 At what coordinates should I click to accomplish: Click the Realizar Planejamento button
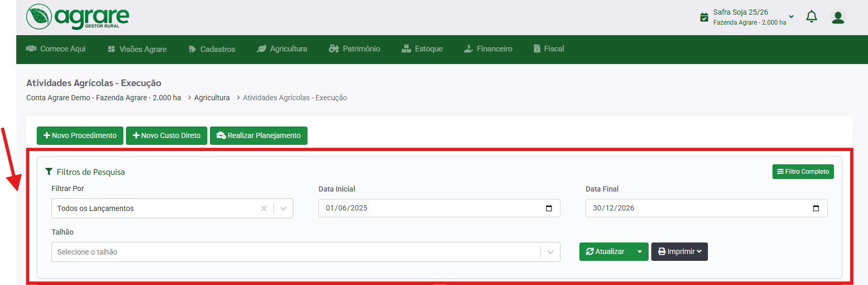coord(259,135)
